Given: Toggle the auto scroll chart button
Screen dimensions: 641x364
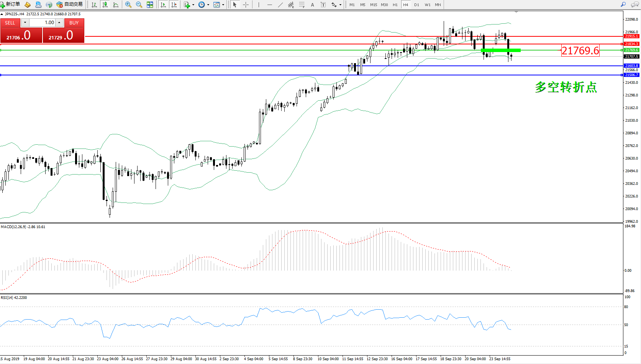Looking at the screenshot, I should [163, 5].
